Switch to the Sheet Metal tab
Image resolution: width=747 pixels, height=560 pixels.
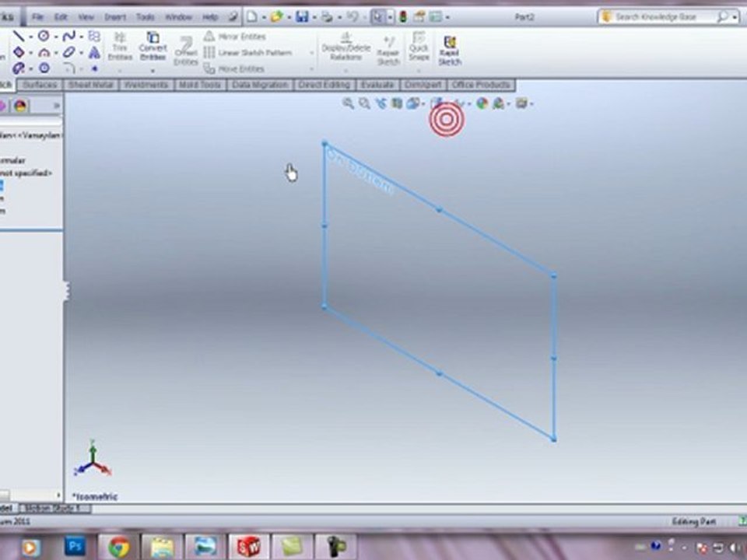click(90, 86)
